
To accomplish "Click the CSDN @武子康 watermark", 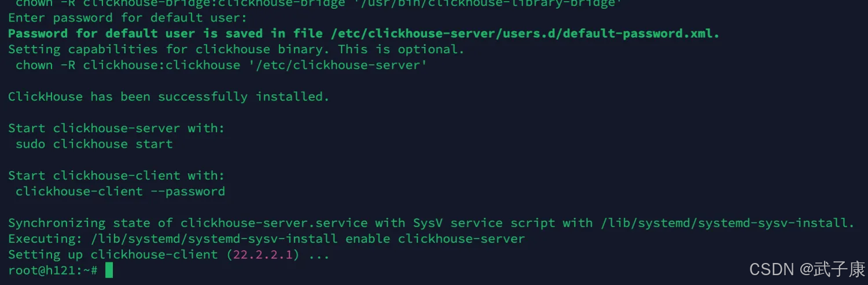I will point(807,269).
